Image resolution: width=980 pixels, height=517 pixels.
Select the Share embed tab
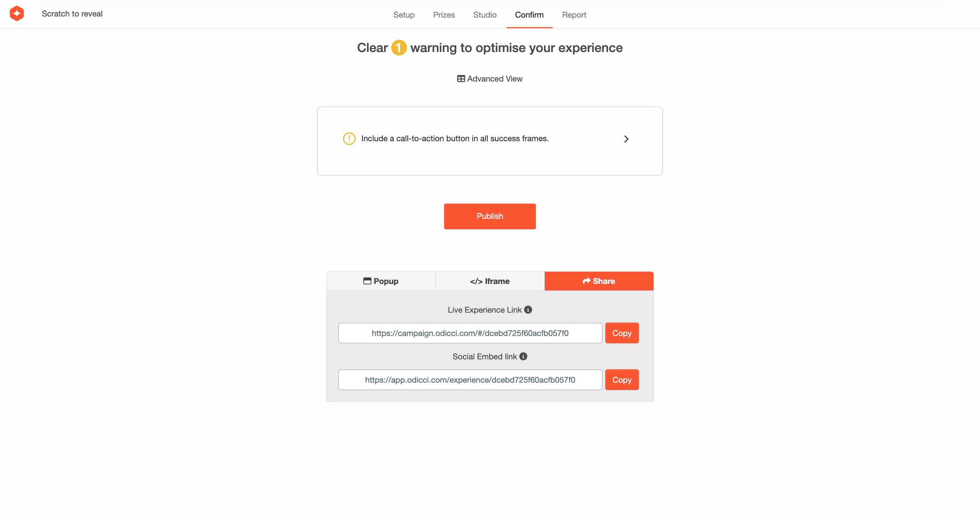pyautogui.click(x=599, y=281)
